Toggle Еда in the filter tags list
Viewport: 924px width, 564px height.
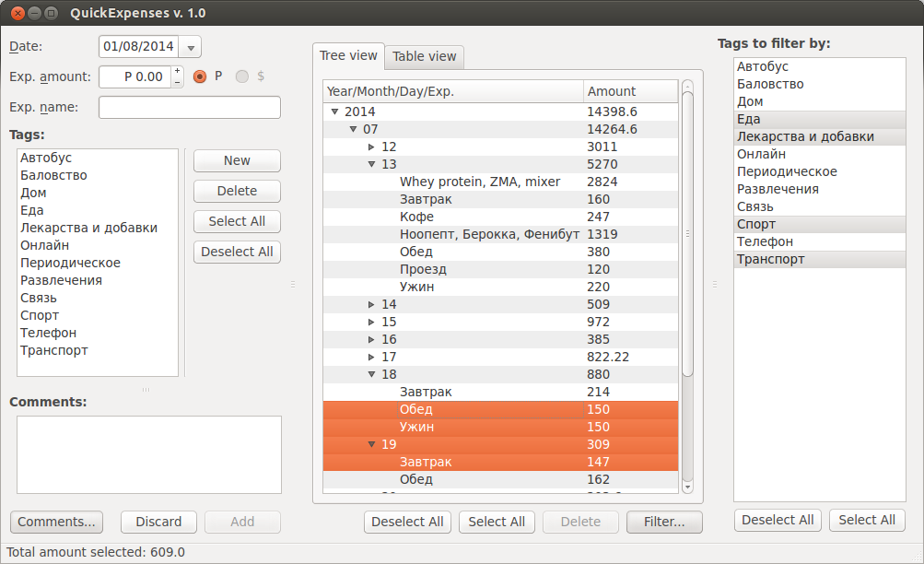pos(820,120)
